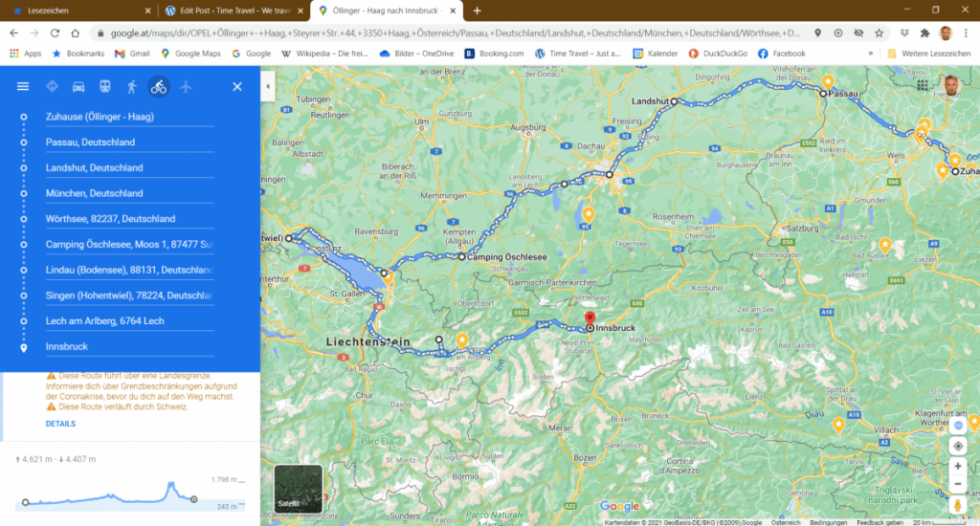Collapse the directions side panel
The width and height of the screenshot is (980, 526).
(267, 87)
